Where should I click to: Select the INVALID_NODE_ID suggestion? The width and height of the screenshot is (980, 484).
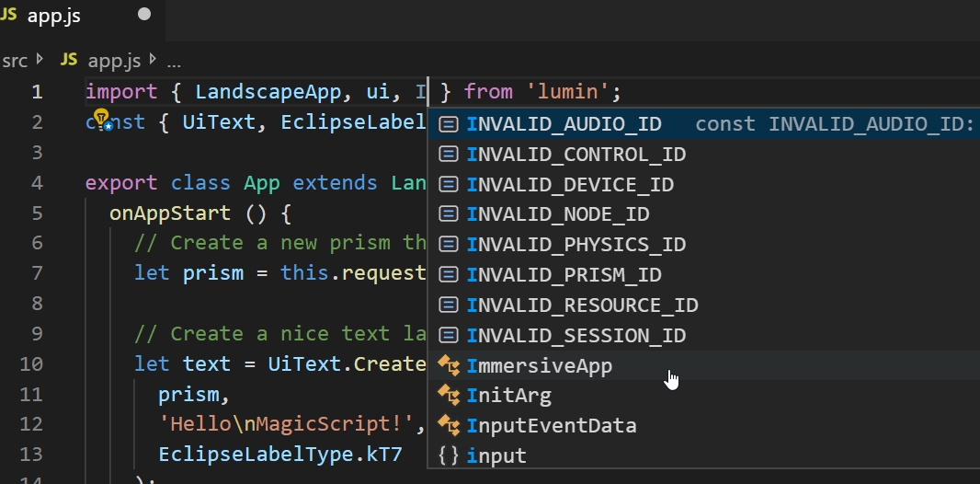pyautogui.click(x=558, y=214)
